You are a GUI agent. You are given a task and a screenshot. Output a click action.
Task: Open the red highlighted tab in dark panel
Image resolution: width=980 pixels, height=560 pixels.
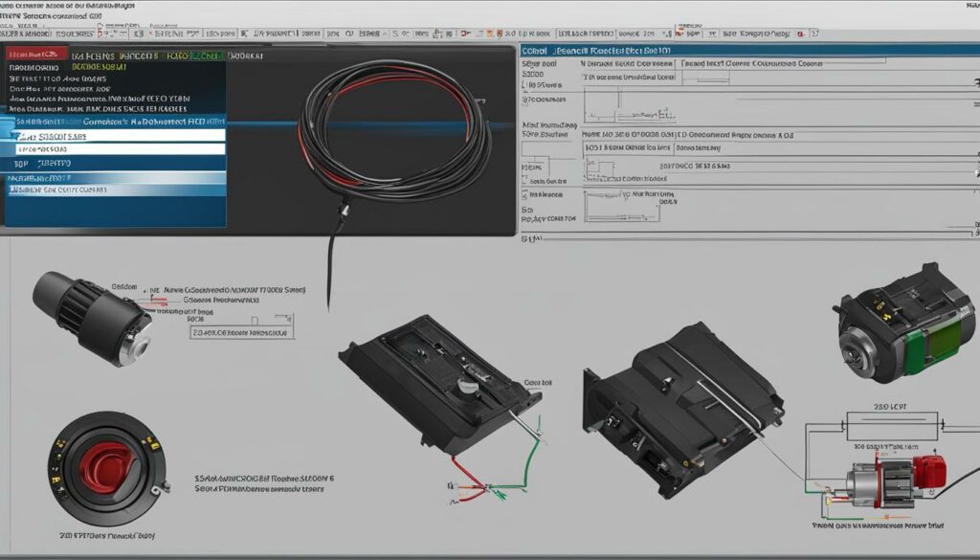[x=36, y=55]
